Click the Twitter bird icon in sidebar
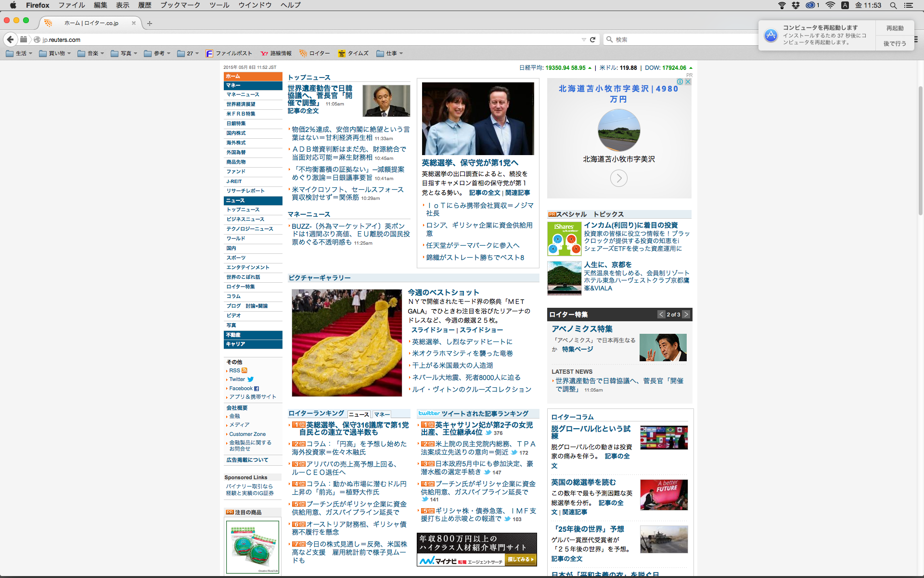 point(251,380)
